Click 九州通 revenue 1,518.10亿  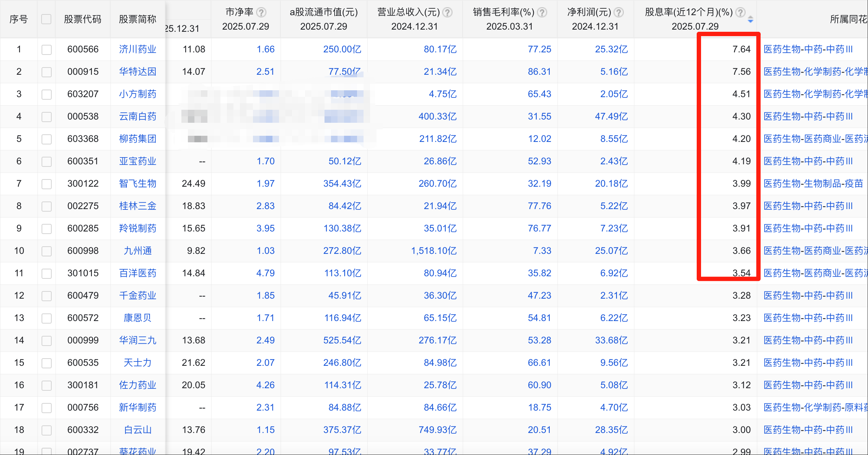(434, 251)
